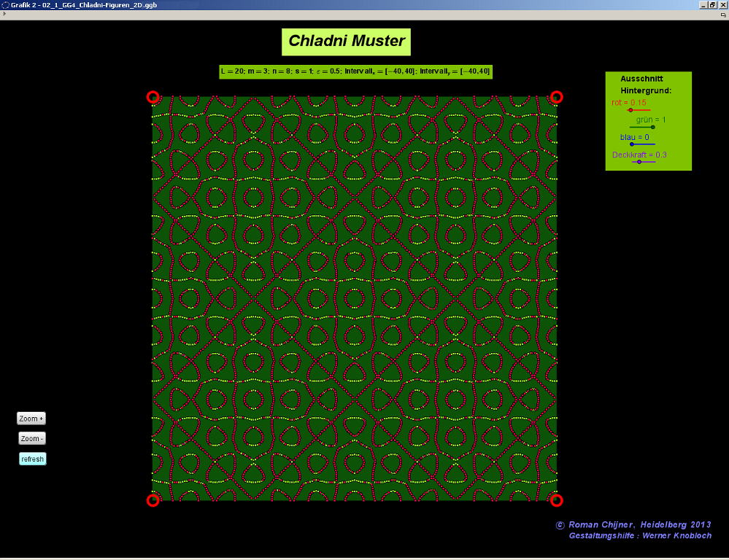Click the Deckkraft slider handle
Screen dimensions: 729x560
[x=639, y=162]
